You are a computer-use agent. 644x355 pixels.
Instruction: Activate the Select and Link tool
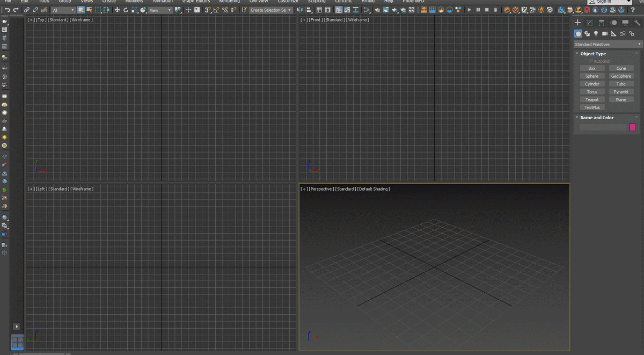[26, 10]
